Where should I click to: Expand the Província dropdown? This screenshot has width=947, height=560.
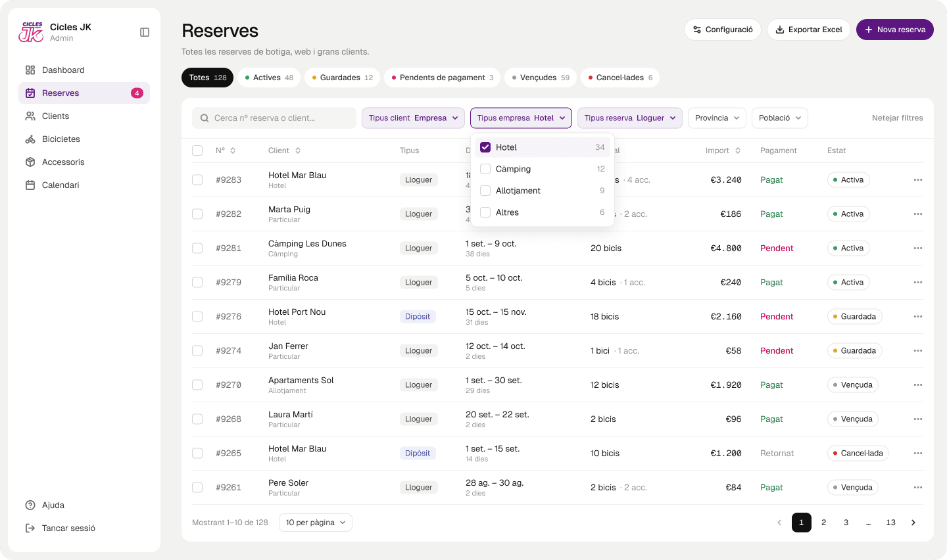coord(717,118)
